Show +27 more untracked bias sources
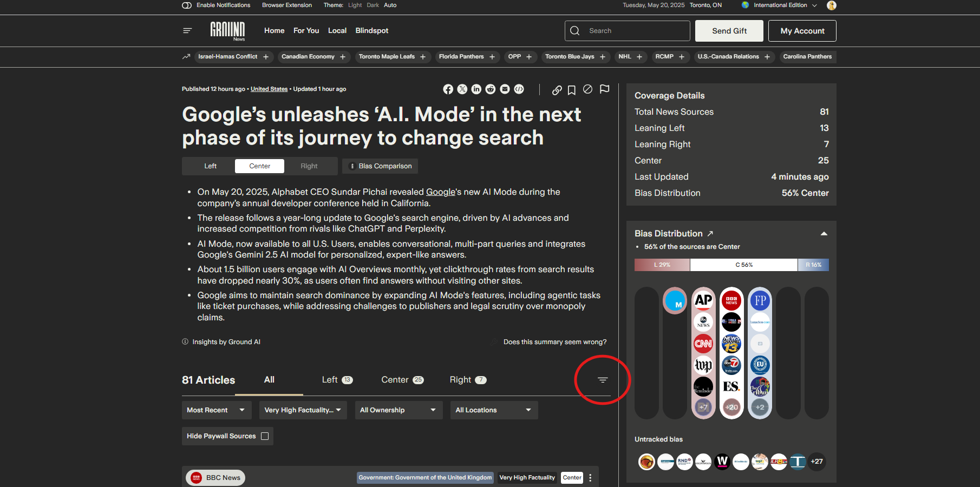This screenshot has width=980, height=487. tap(816, 462)
